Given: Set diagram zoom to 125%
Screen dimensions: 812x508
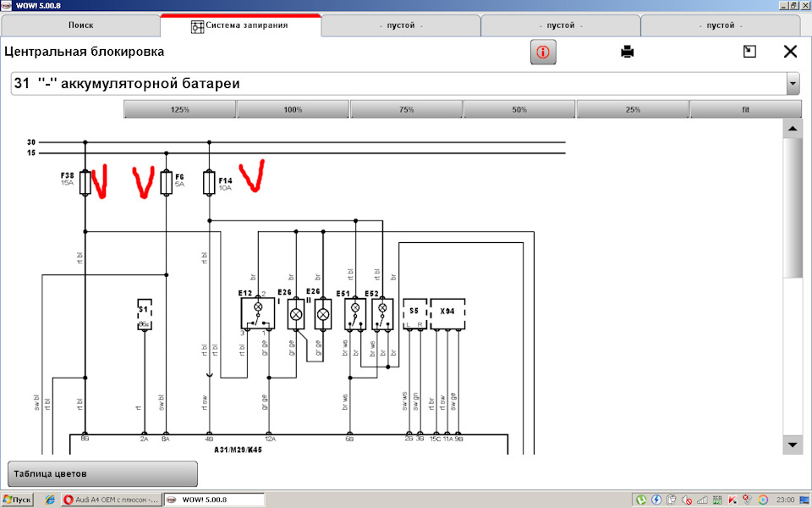Looking at the screenshot, I should click(179, 109).
